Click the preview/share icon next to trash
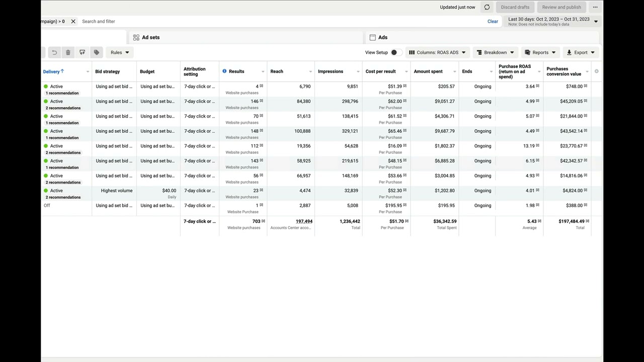The image size is (644, 362). point(82,52)
